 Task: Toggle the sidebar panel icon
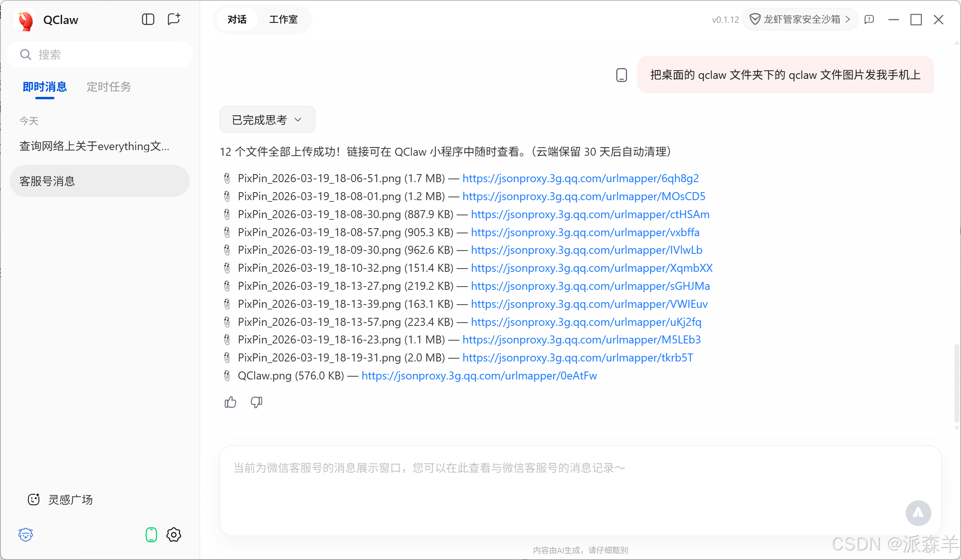148,19
